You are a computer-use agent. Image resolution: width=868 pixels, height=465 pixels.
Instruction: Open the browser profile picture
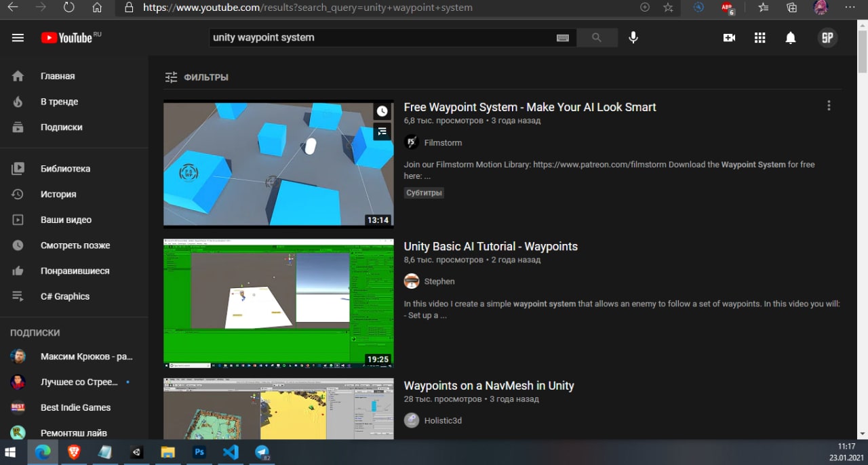tap(821, 7)
